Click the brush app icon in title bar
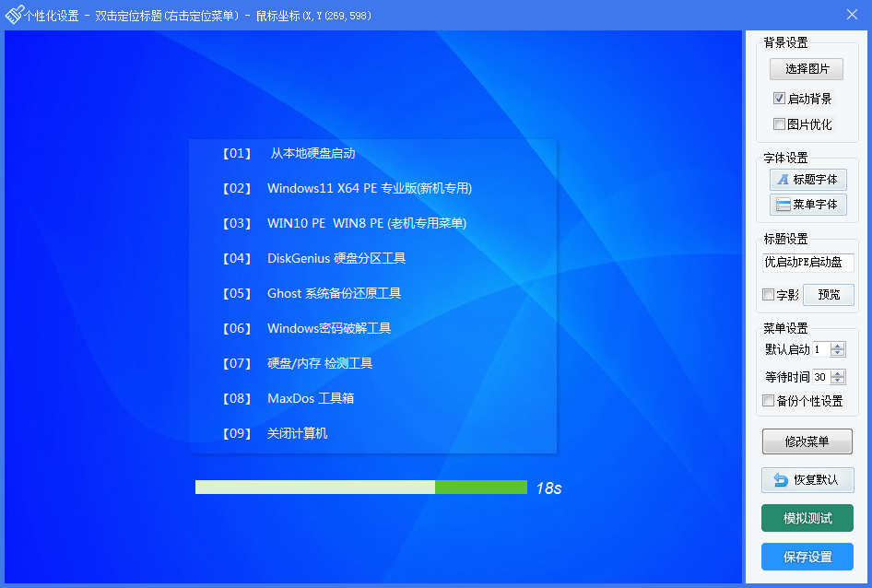The width and height of the screenshot is (872, 588). coord(14,15)
